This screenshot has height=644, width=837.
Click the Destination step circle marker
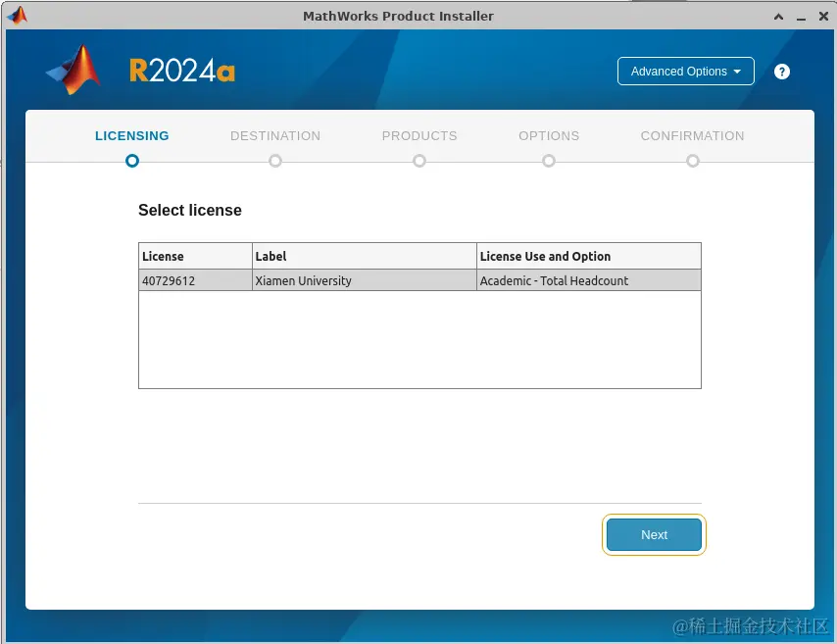tap(275, 161)
